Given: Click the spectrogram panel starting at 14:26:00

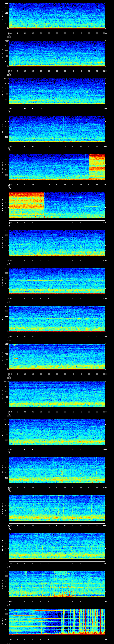Looking at the screenshot, I should (x=57, y=281).
